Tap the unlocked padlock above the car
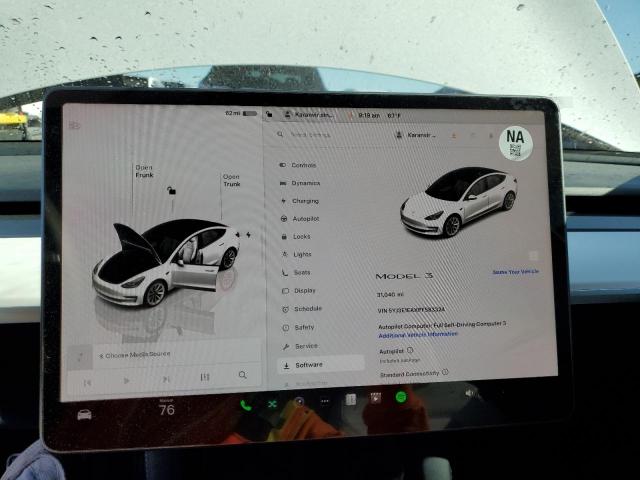 tap(171, 190)
